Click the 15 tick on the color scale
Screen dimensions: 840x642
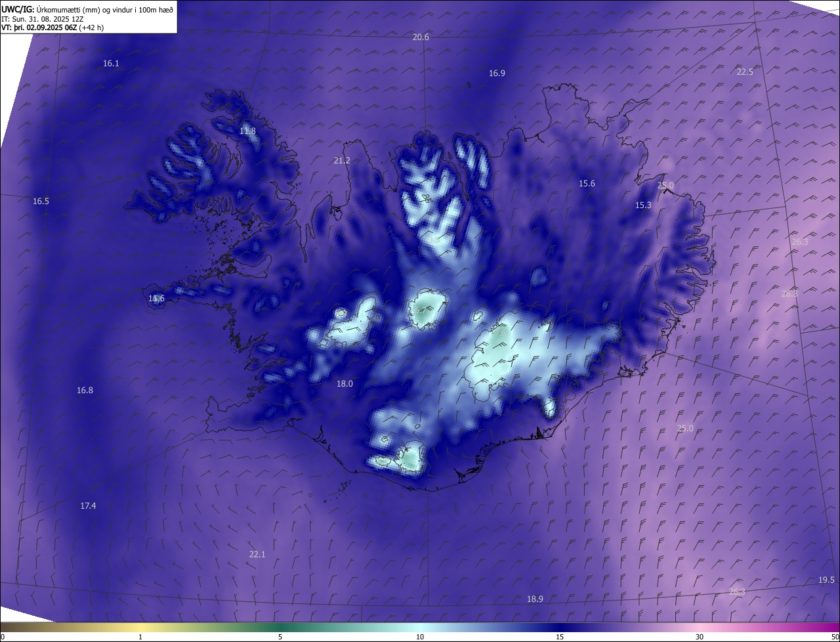560,637
